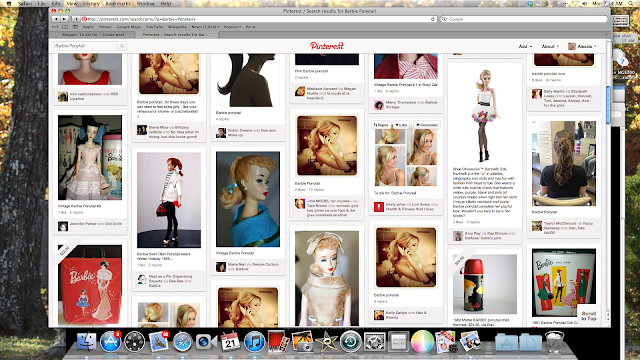Open Finder from the dock

[x=87, y=341]
